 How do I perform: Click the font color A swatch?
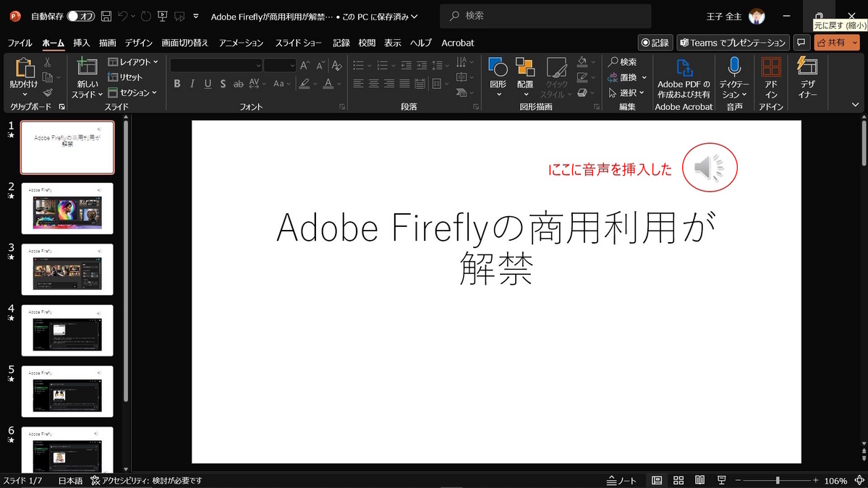328,84
